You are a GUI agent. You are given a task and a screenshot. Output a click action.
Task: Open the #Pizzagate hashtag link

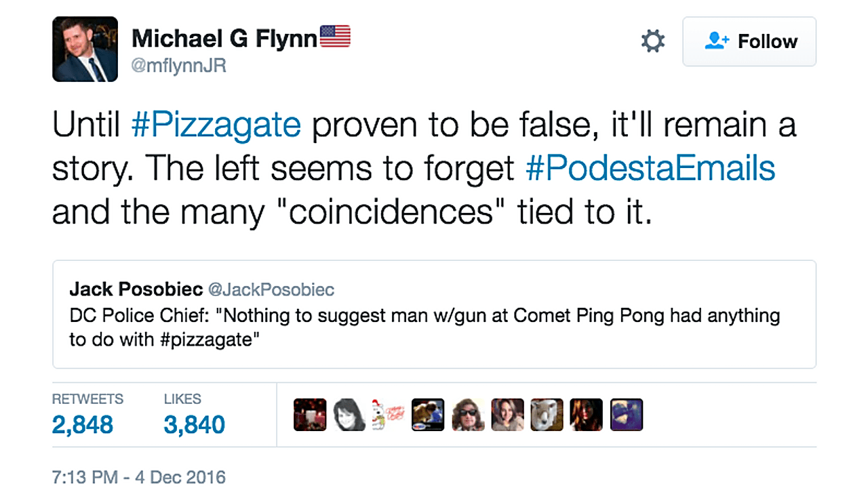(x=216, y=126)
